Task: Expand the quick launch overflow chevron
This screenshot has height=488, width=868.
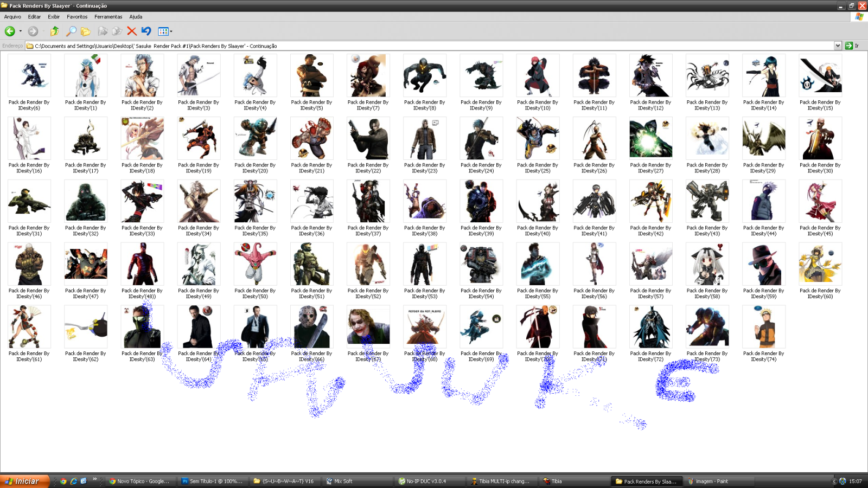Action: click(x=94, y=479)
